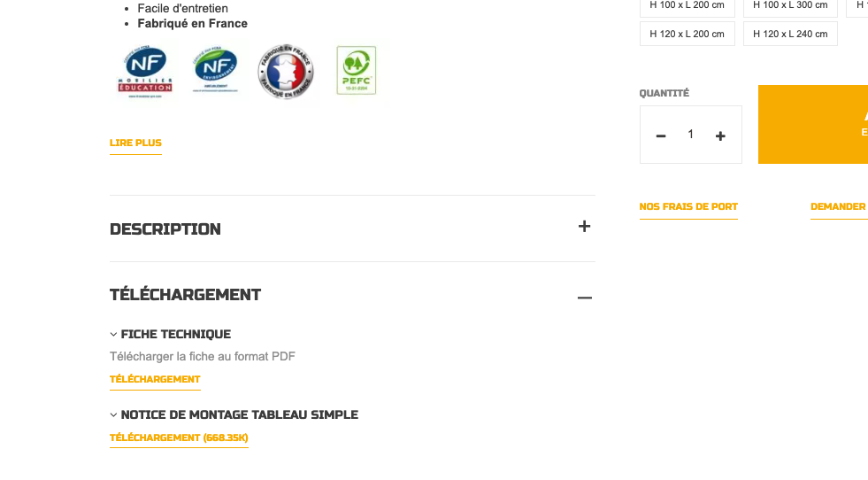868x480 pixels.
Task: Click the green PEFC certification logo
Action: (x=357, y=71)
